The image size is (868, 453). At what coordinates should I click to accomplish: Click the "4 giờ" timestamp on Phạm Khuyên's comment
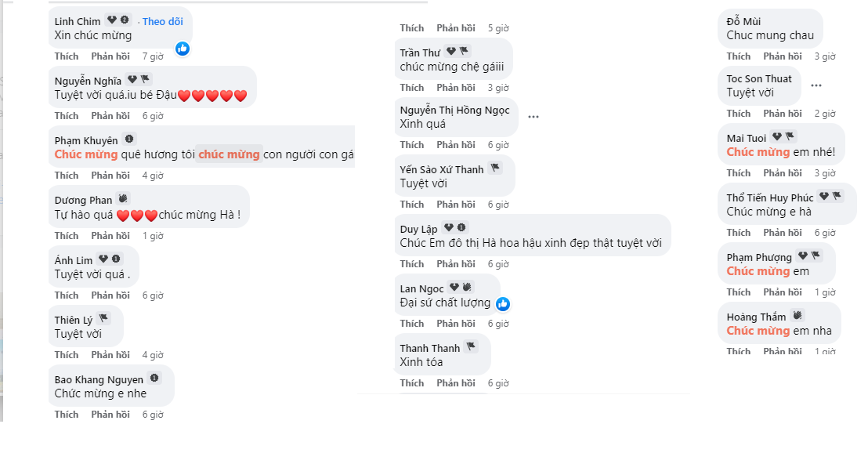(152, 176)
